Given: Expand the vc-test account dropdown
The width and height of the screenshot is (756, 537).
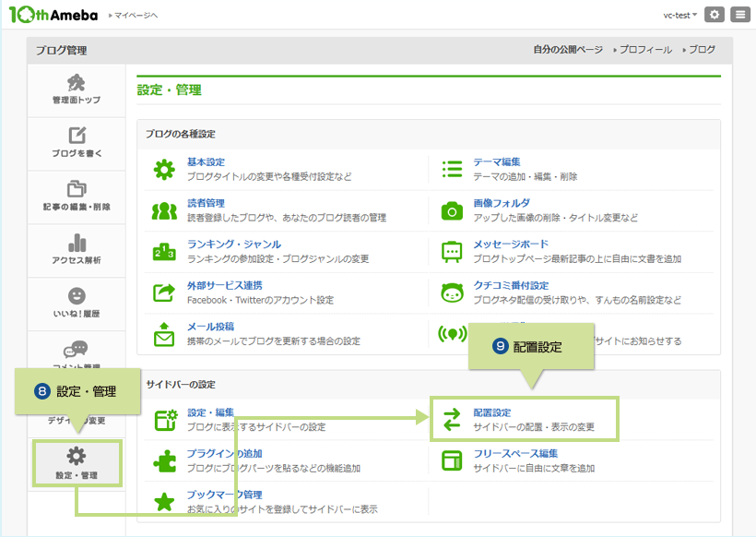Looking at the screenshot, I should [679, 16].
